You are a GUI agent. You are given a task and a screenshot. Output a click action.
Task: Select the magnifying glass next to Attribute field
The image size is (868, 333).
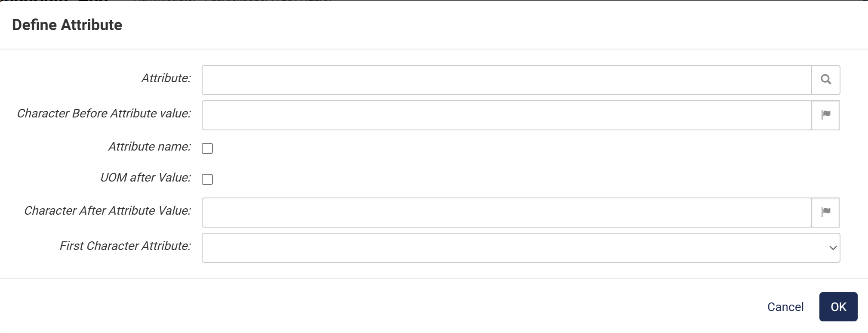tap(825, 80)
